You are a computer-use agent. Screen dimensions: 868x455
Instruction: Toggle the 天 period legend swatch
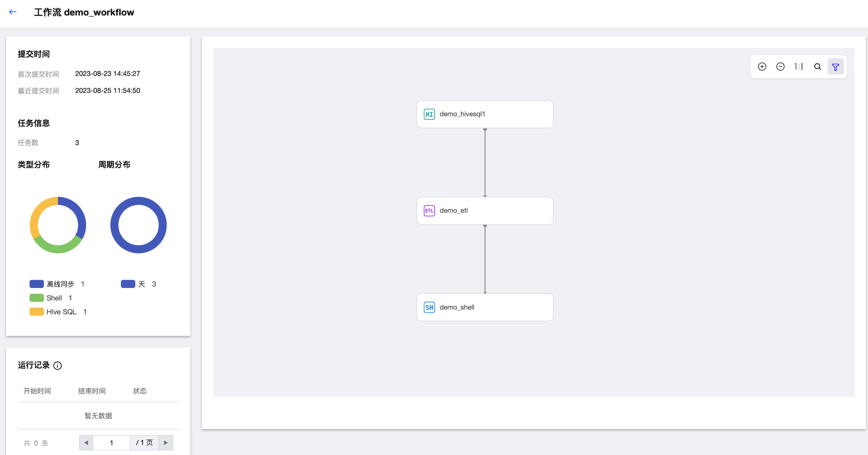(x=128, y=284)
